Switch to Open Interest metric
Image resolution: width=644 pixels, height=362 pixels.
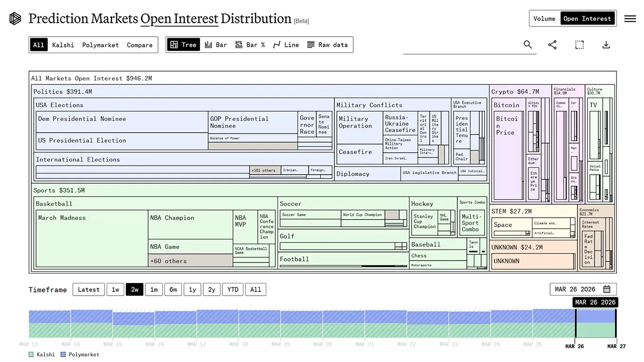click(587, 19)
